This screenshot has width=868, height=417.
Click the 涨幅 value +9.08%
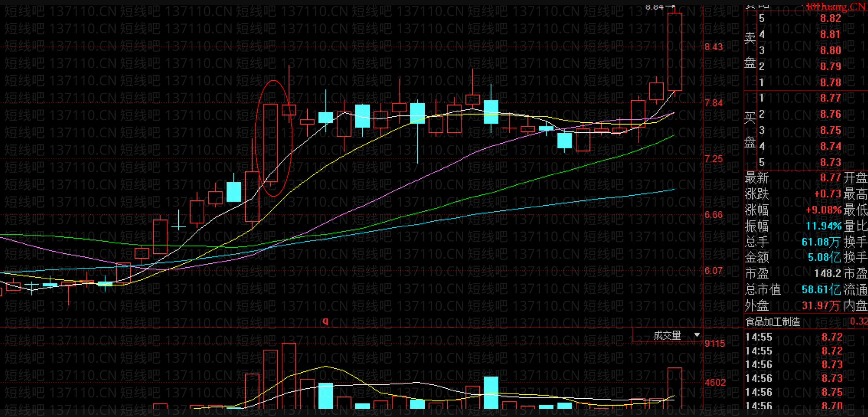coord(823,210)
